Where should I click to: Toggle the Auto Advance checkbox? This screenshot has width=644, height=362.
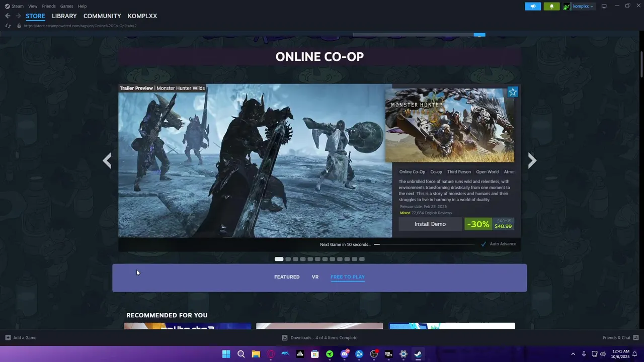[484, 244]
